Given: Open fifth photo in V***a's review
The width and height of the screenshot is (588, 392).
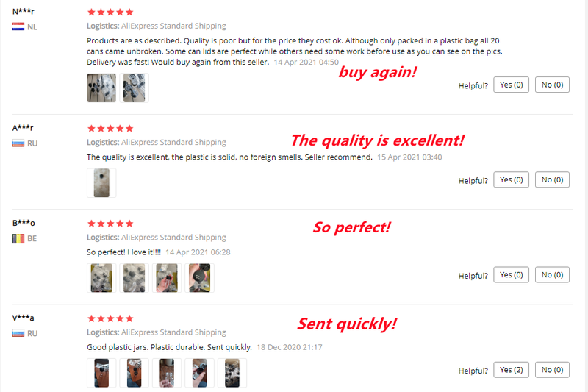Looking at the screenshot, I should [232, 373].
